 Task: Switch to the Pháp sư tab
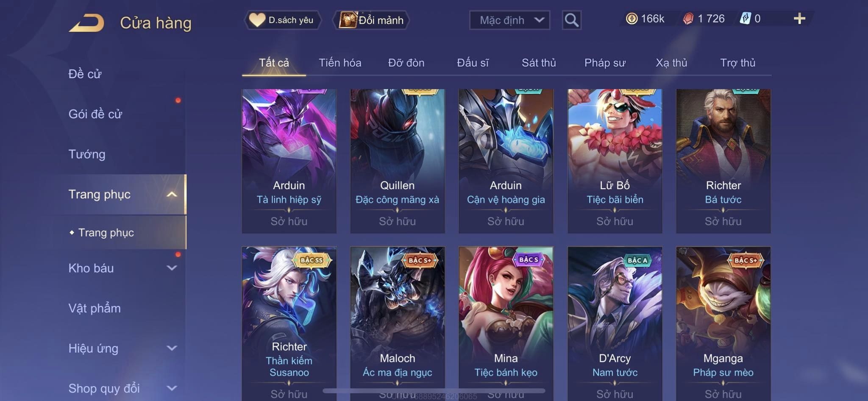(605, 63)
